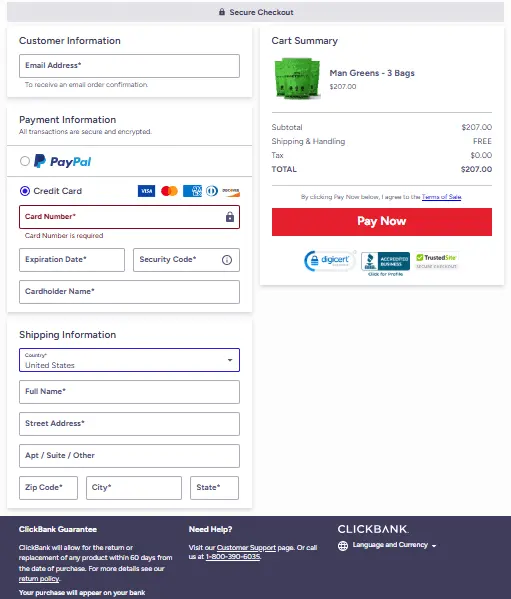This screenshot has width=511, height=599.
Task: Click the 1-800-390-6035 phone link
Action: tap(233, 557)
